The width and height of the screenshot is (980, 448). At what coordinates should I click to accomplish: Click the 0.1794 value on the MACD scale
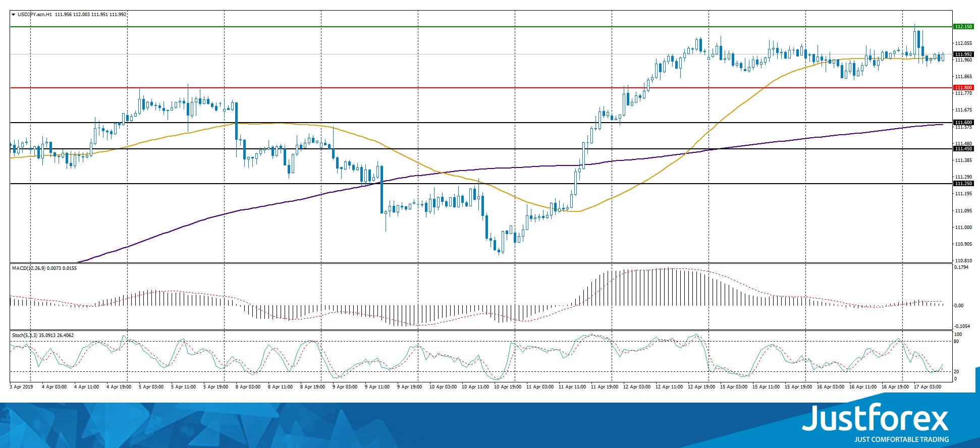[961, 268]
